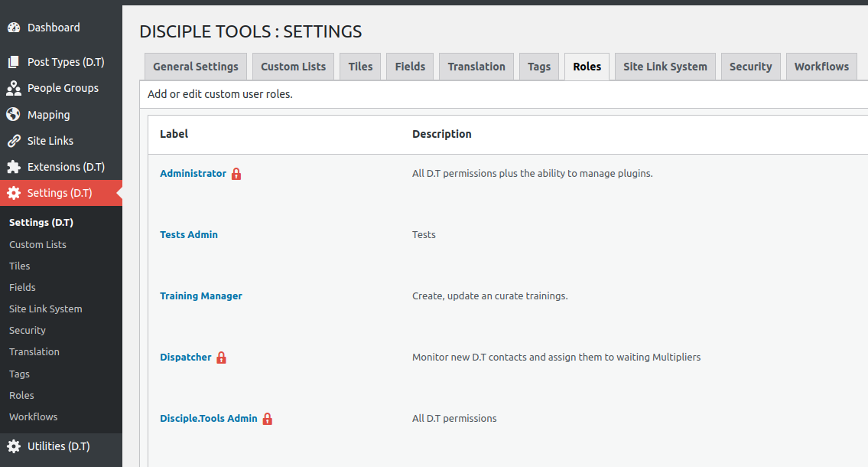Click the Disciple.Tools Admin lock icon
This screenshot has width=868, height=467.
267,419
